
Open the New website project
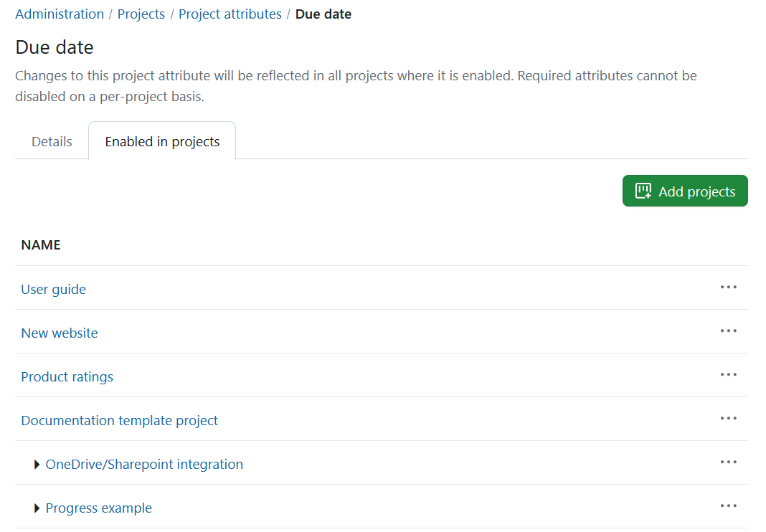[x=59, y=333]
